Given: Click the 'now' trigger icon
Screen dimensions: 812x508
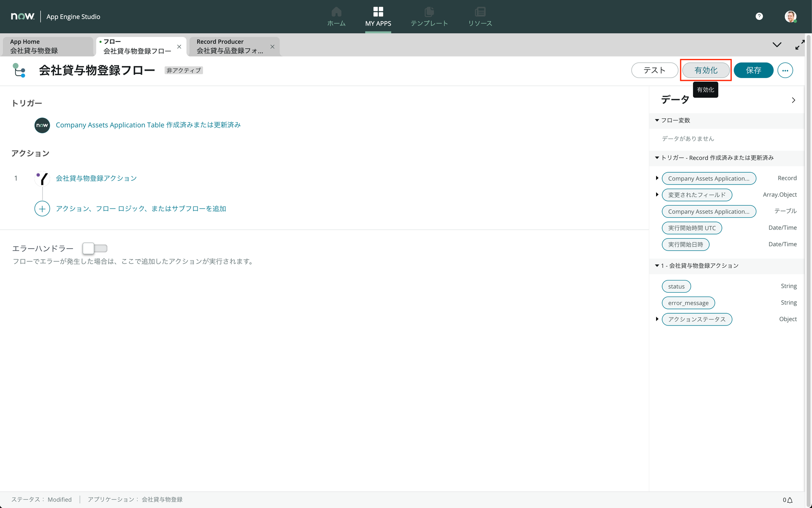Looking at the screenshot, I should click(42, 125).
